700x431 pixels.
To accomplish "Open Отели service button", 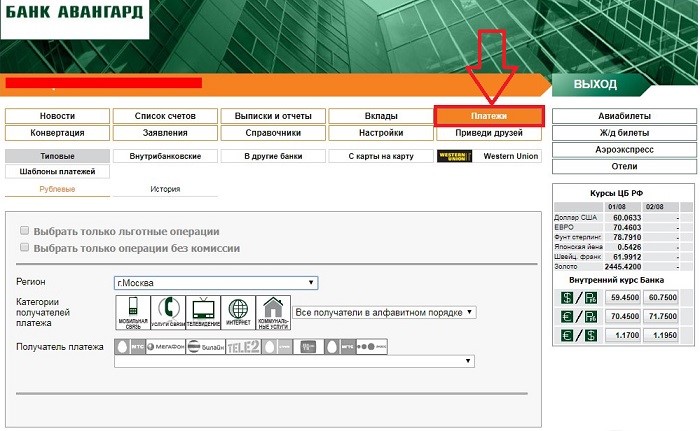I will [x=624, y=166].
